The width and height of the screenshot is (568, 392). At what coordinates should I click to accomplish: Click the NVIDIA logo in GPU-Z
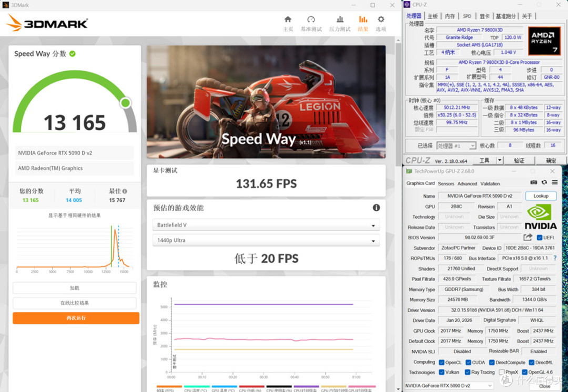[541, 217]
